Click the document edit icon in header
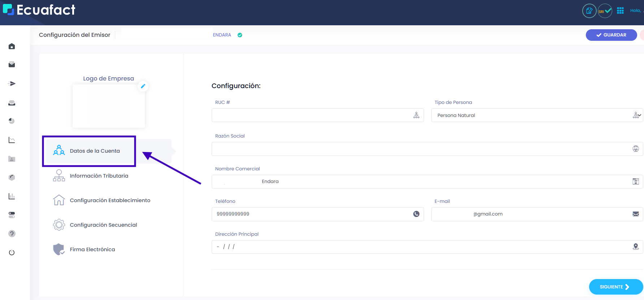The width and height of the screenshot is (644, 300). 589,11
